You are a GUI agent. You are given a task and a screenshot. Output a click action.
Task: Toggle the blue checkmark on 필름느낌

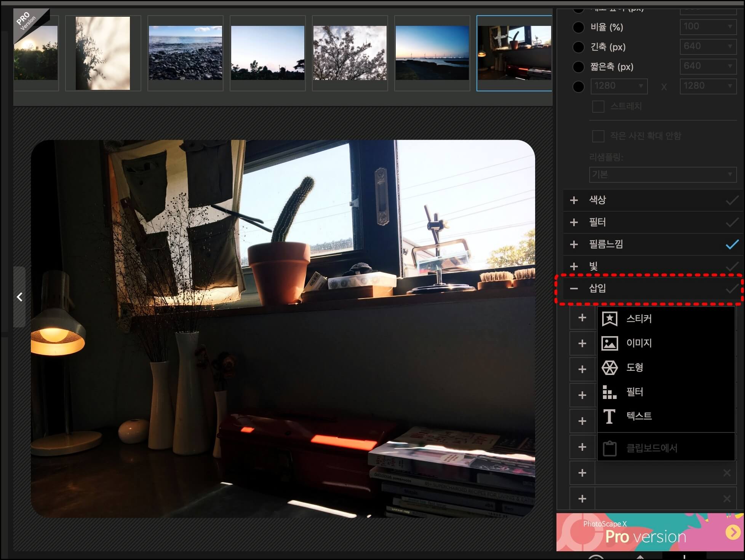(x=732, y=244)
